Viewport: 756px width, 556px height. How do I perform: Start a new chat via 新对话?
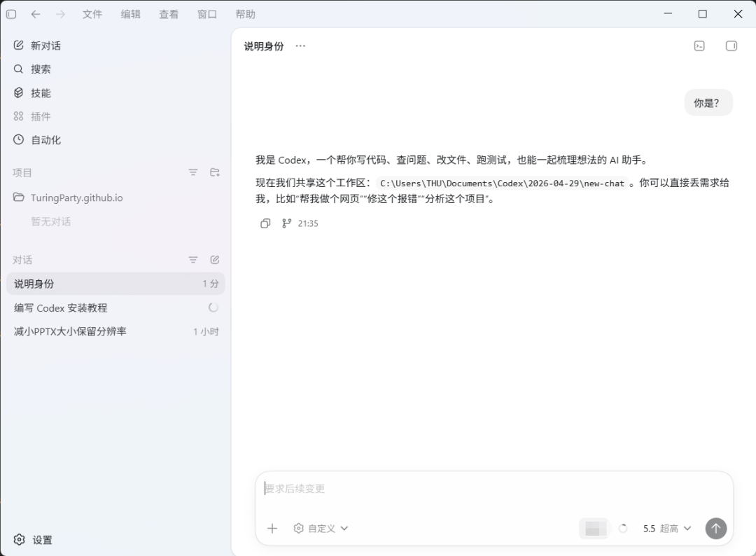click(115, 46)
